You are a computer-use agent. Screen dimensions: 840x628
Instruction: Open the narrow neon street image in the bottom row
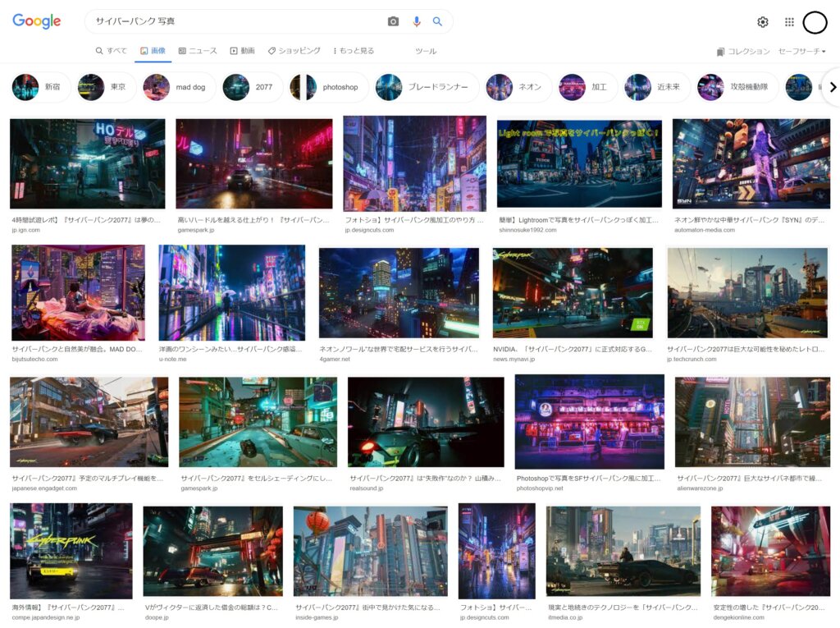(x=496, y=551)
